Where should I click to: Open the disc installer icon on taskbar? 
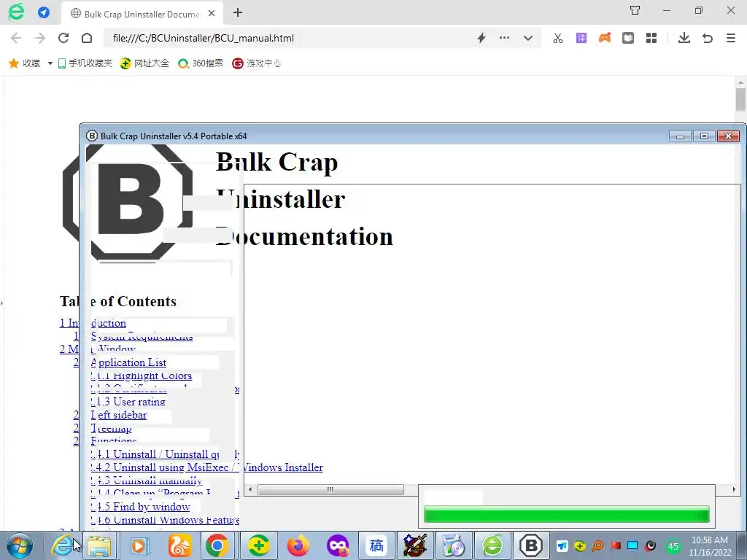(454, 545)
